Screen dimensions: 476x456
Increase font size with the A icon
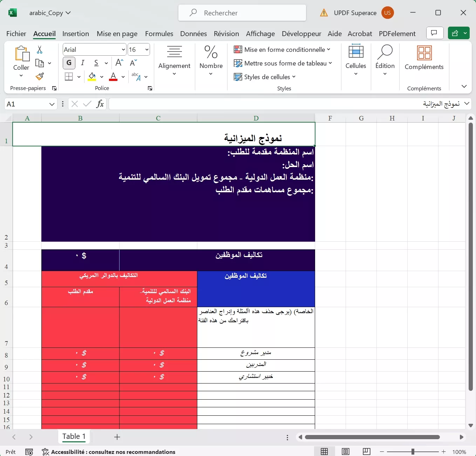(x=118, y=63)
